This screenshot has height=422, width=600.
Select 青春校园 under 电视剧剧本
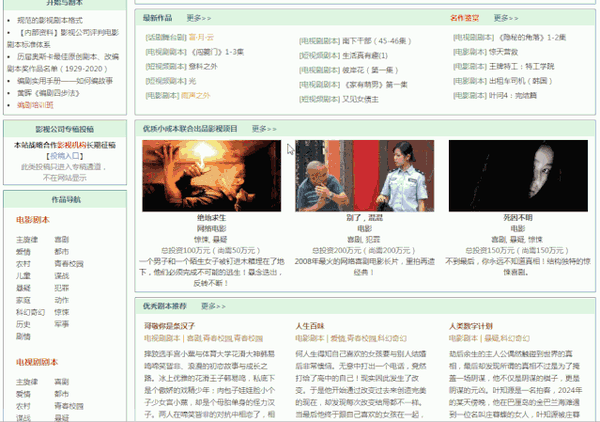(69, 406)
